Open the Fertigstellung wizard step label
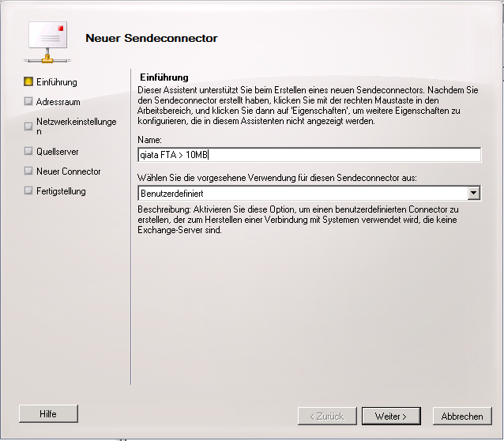Viewport: 504px width, 441px height. 61,191
